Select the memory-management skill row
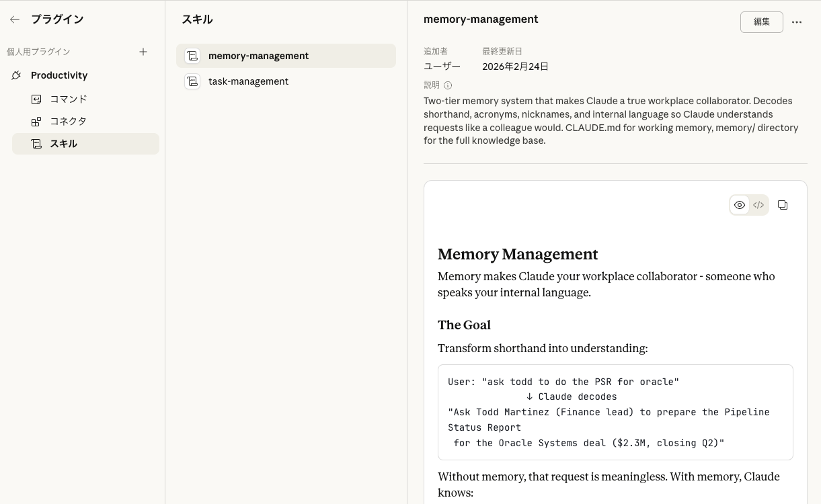This screenshot has width=821, height=504. [286, 56]
